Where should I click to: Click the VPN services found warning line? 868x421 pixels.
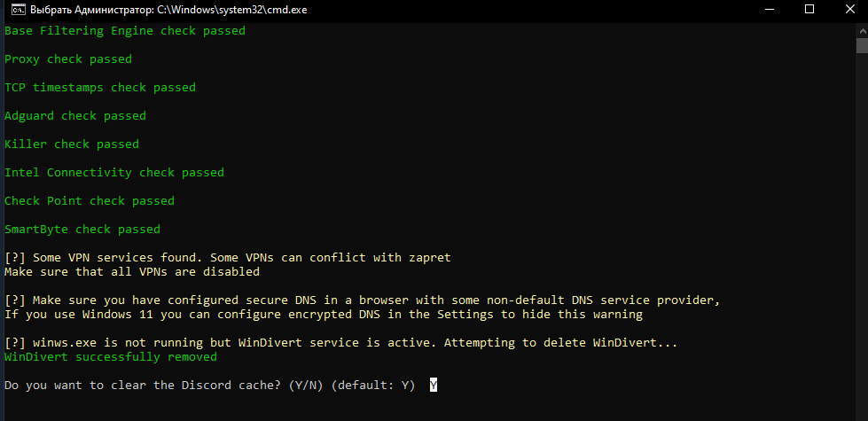pyautogui.click(x=228, y=258)
